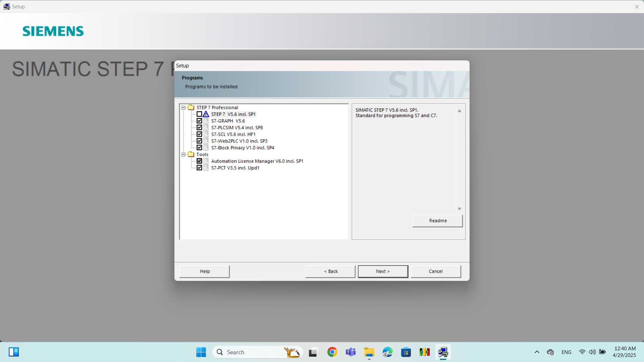Click the OneDrive cloud tray icon
This screenshot has width=644, height=362.
coord(550,352)
